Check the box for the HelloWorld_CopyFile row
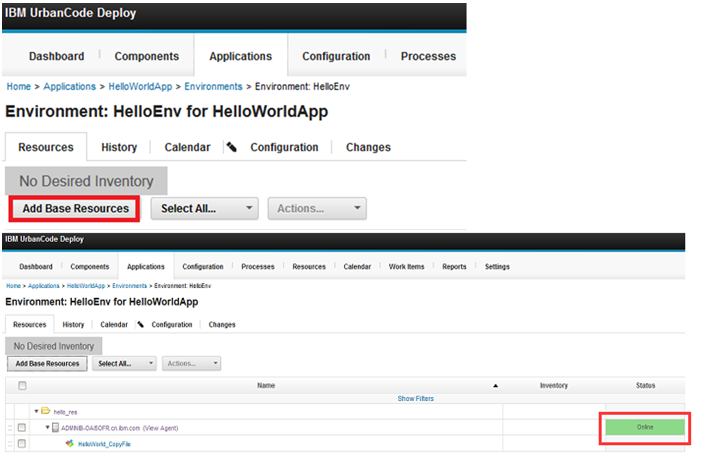 (22, 443)
